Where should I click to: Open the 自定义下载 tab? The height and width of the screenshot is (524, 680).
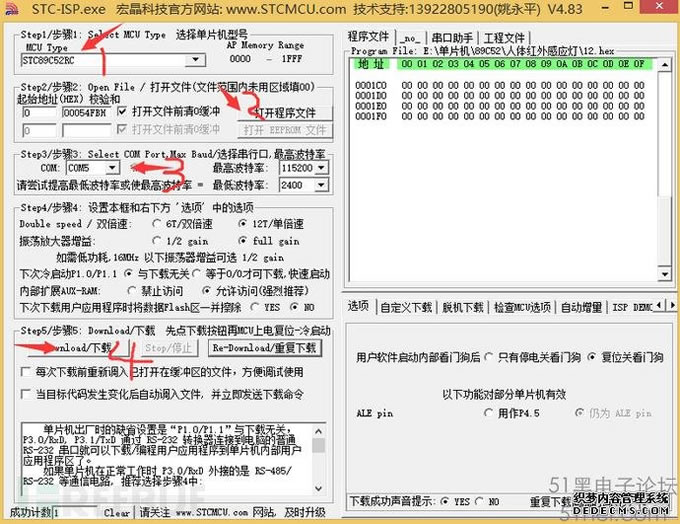404,307
